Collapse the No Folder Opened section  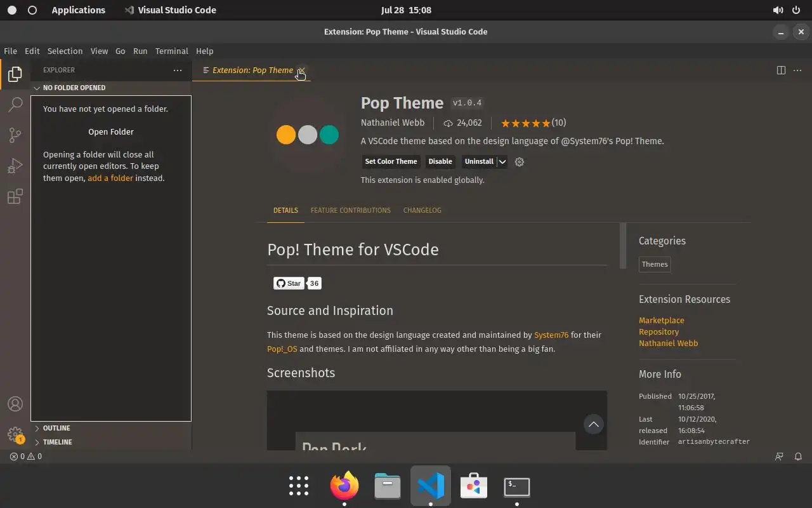click(111, 88)
